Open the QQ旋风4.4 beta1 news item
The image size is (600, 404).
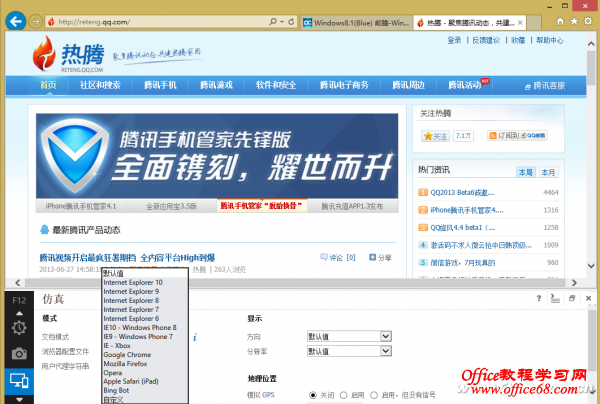(463, 228)
